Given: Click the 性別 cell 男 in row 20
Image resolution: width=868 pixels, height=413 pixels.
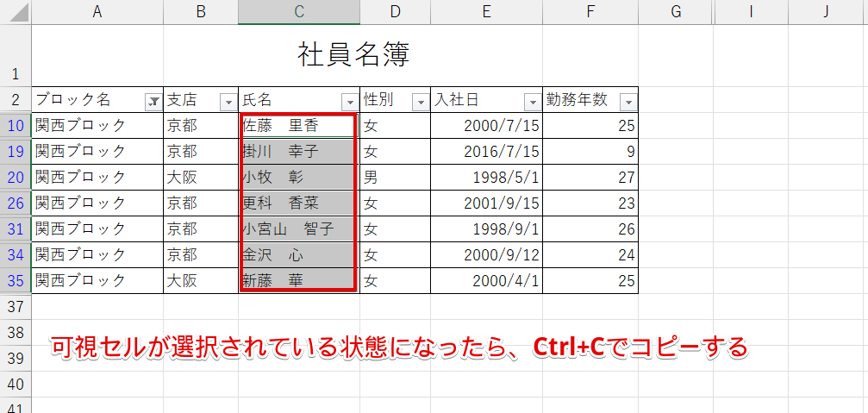Looking at the screenshot, I should [396, 177].
